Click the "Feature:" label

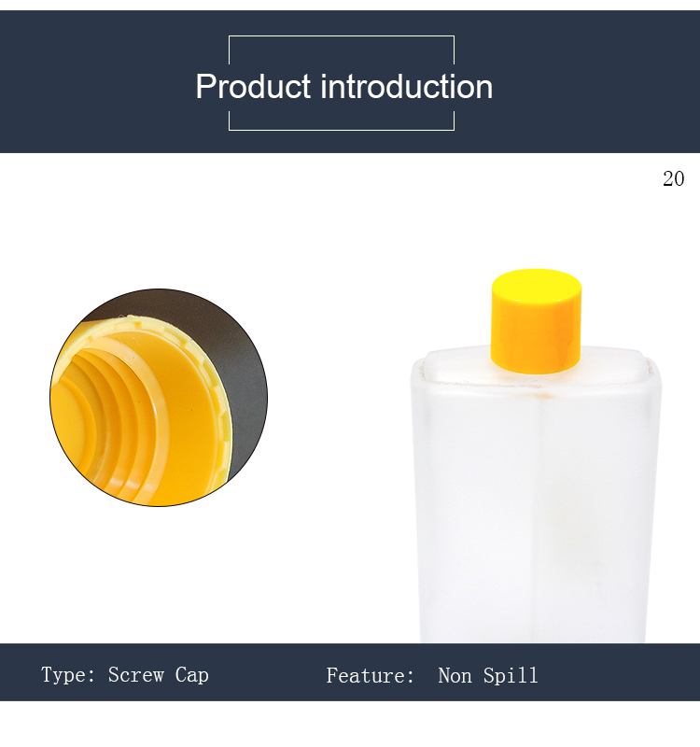[x=370, y=676]
